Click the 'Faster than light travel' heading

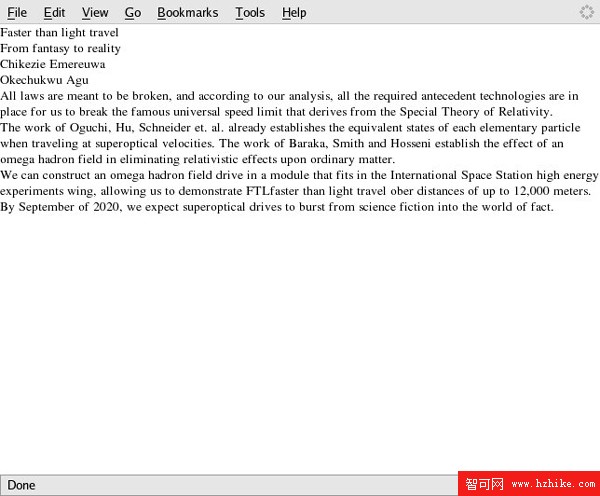tap(59, 32)
